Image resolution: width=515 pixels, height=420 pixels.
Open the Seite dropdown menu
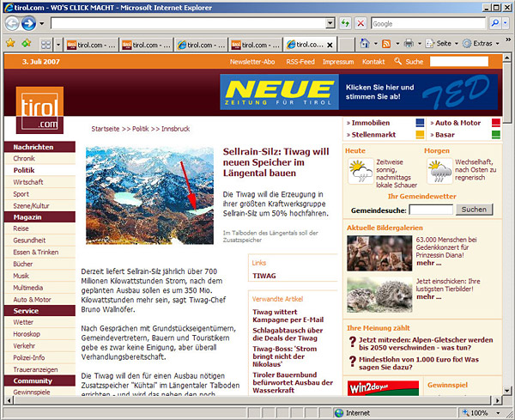click(x=443, y=43)
